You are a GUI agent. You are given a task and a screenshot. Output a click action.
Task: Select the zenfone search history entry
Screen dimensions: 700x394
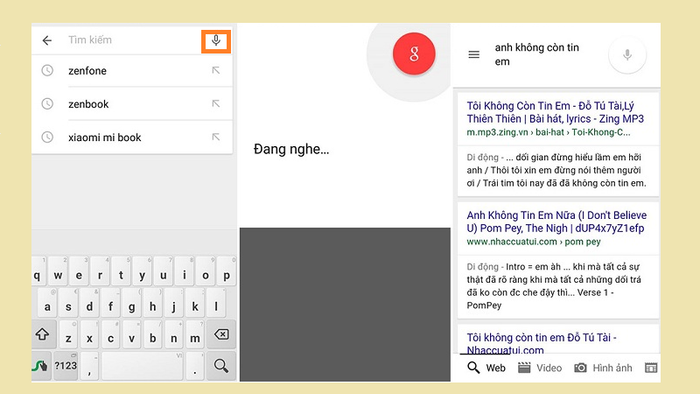pos(132,71)
